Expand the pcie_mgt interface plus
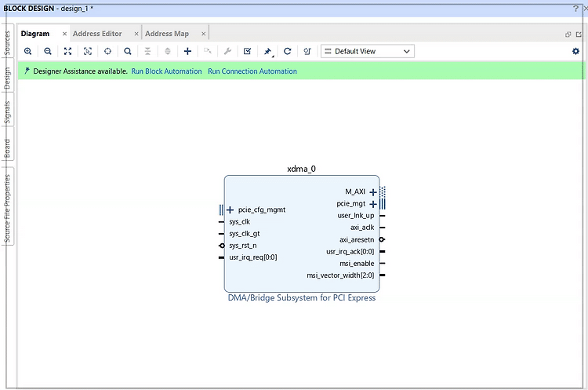Image resolution: width=588 pixels, height=390 pixels. [373, 204]
